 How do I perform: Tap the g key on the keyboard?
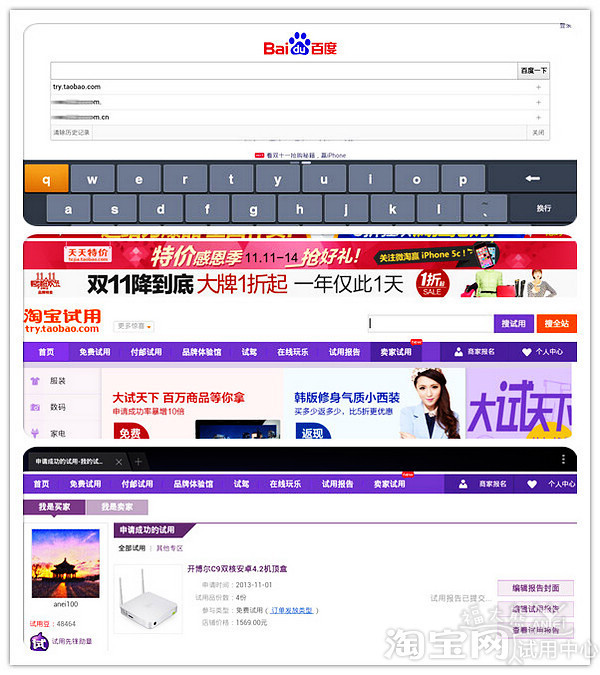254,209
